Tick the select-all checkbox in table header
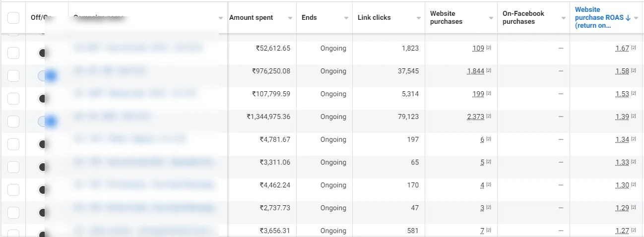644x237 pixels. pyautogui.click(x=13, y=18)
